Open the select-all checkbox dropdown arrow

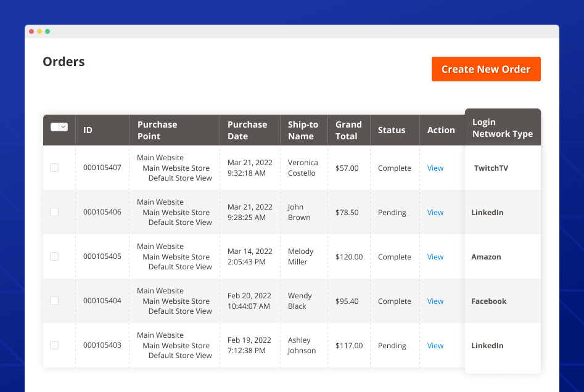point(64,127)
